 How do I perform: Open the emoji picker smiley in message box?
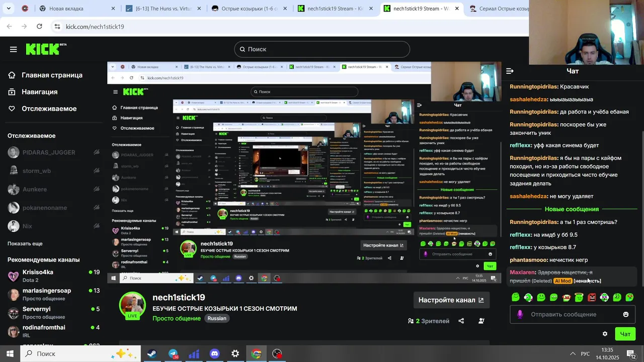[626, 314]
